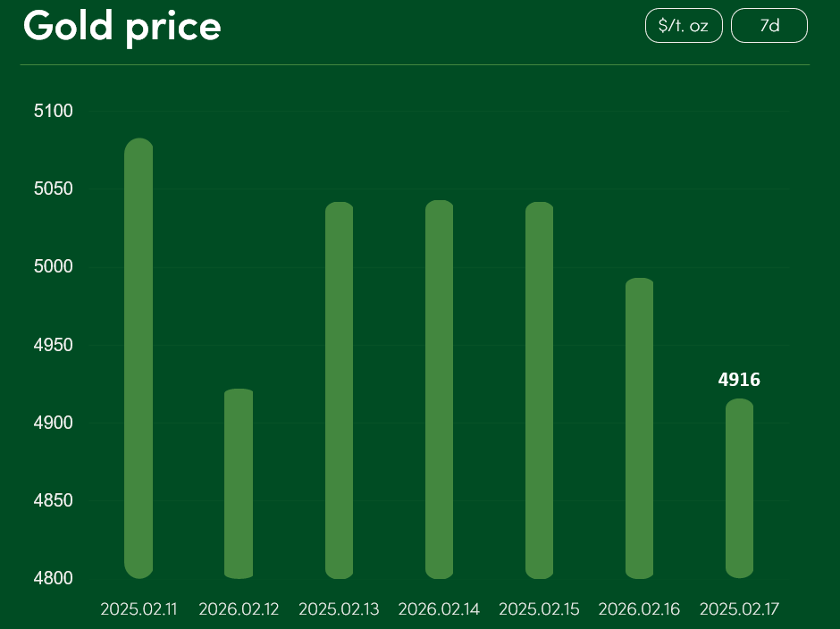Select the bar above 2026.02.12
This screenshot has width=840, height=629.
(x=239, y=483)
